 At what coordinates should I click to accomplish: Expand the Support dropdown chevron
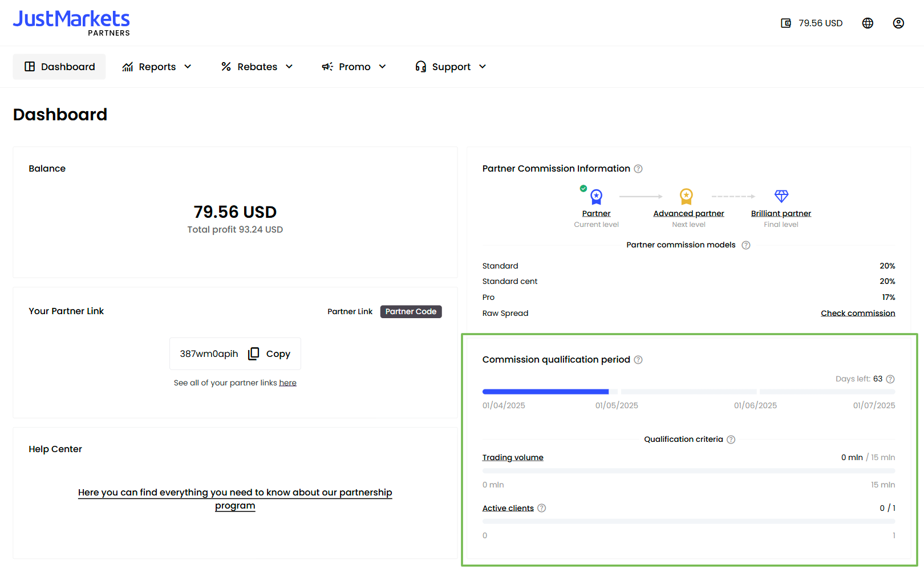tap(483, 67)
